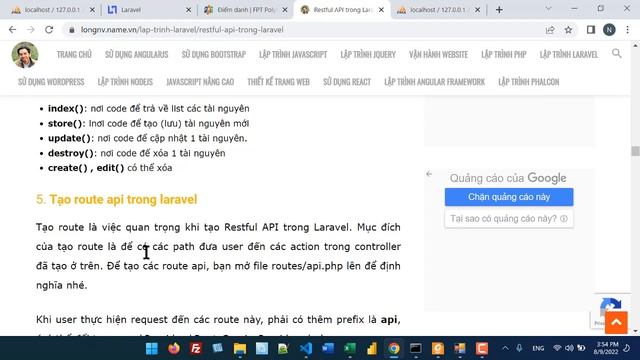640x360 pixels.
Task: Close the Laravel tab
Action: [x=188, y=10]
